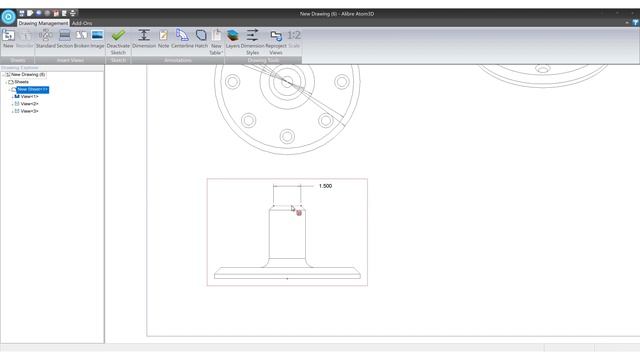
Task: Click the grid icon in quick access toolbar
Action: (x=22, y=13)
